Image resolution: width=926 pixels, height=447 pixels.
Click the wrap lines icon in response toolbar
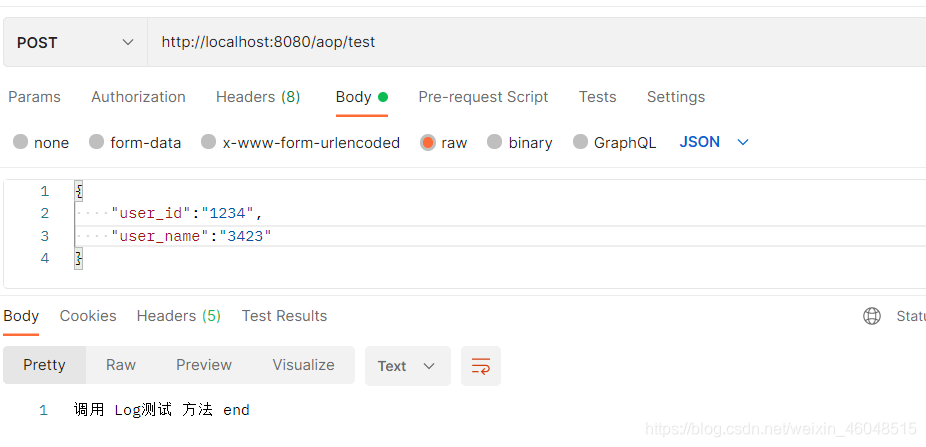tap(481, 366)
